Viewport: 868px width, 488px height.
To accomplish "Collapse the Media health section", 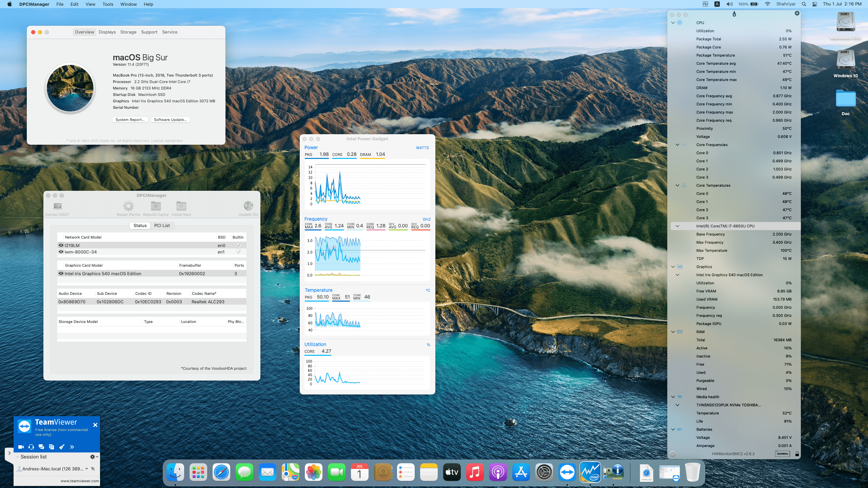I will click(x=673, y=397).
